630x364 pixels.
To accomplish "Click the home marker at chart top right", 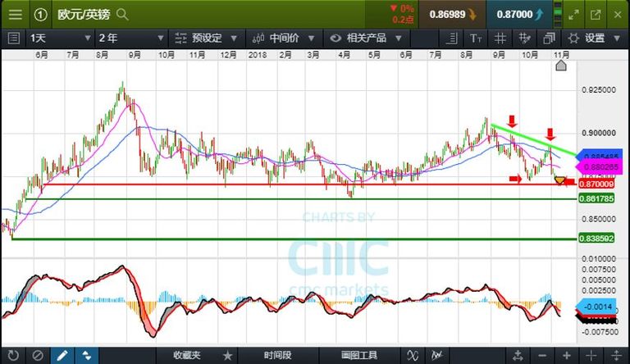I will (561, 66).
